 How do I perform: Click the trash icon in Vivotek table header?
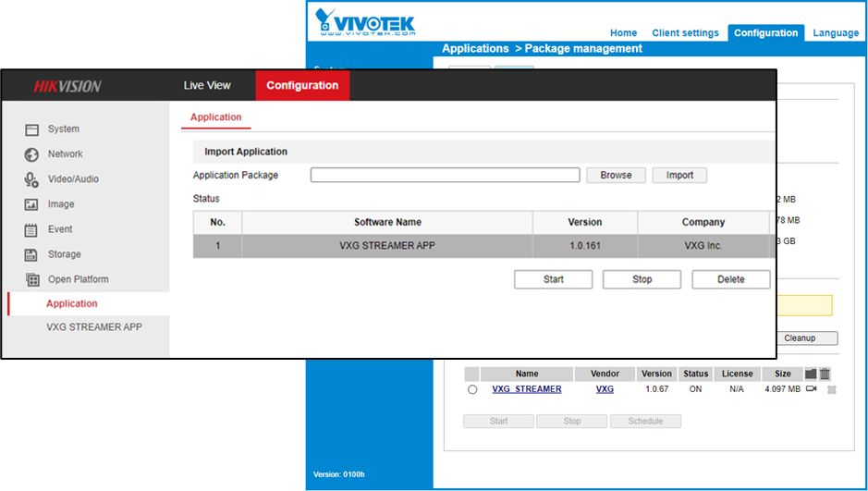pos(825,374)
